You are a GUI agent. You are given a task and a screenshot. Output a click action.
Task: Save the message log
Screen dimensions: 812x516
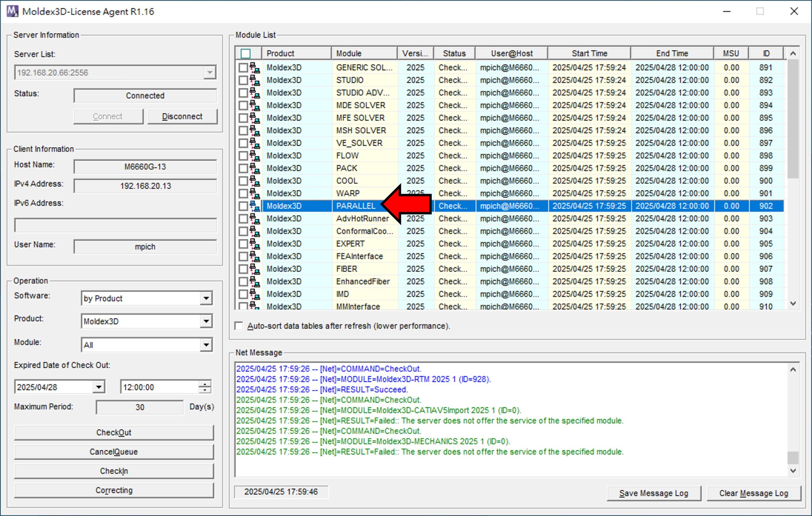coord(653,493)
